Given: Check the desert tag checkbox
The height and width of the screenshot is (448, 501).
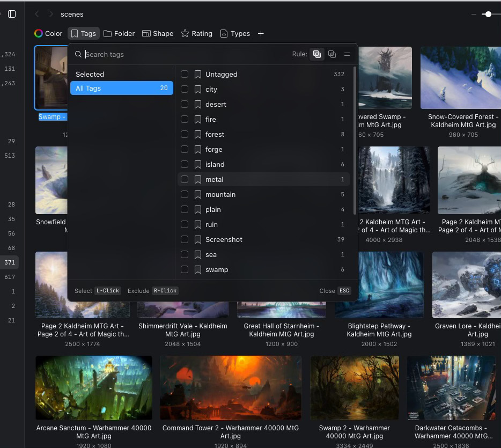Looking at the screenshot, I should 185,104.
